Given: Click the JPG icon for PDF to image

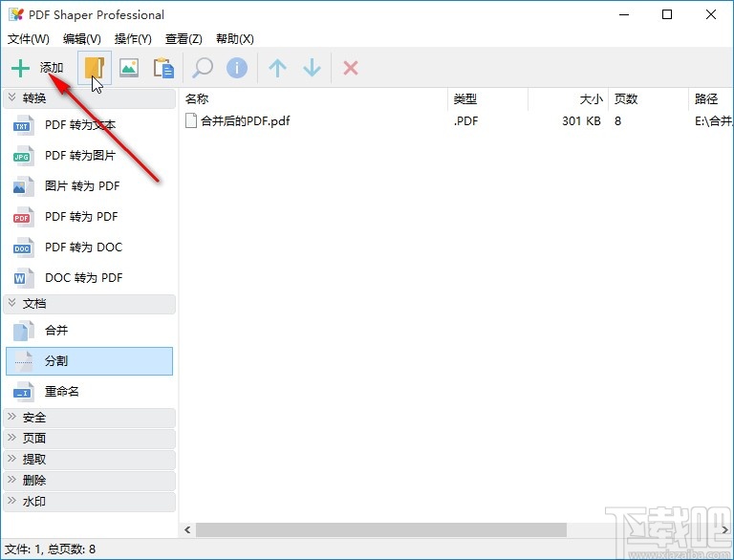Looking at the screenshot, I should tap(23, 156).
